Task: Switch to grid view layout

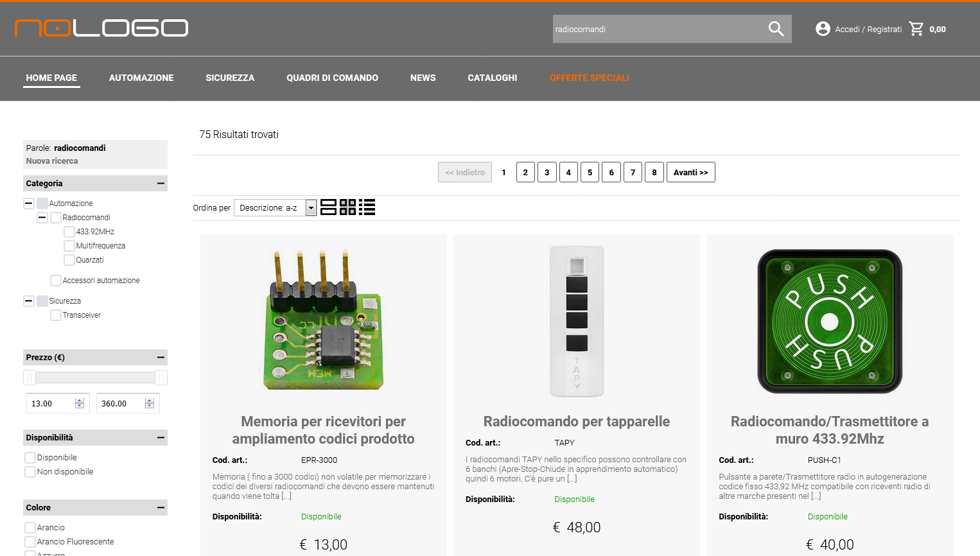Action: [347, 207]
